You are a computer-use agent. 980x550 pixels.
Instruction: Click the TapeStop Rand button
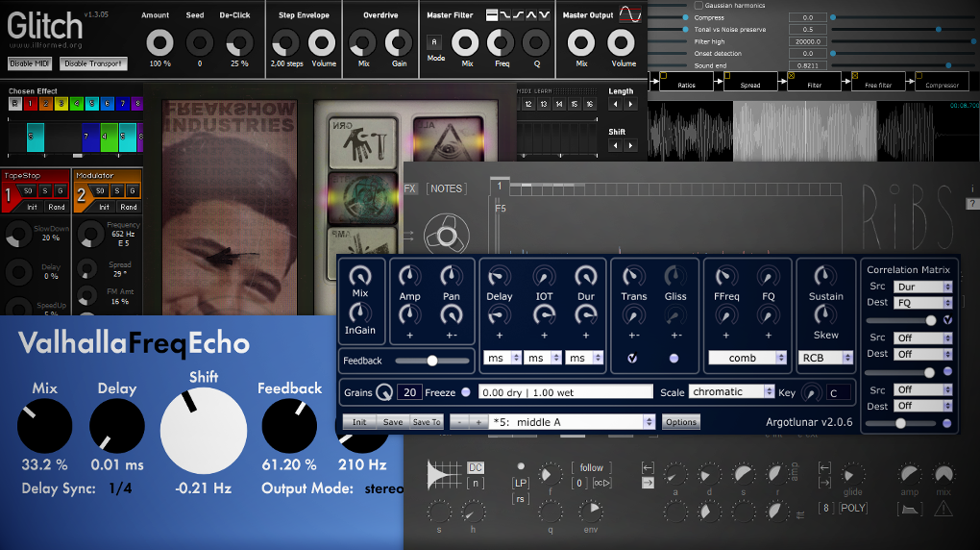57,207
